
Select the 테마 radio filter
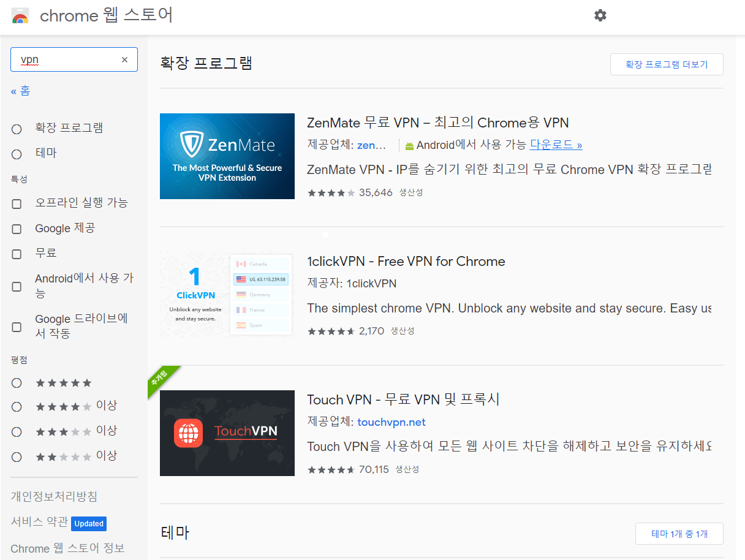pyautogui.click(x=17, y=154)
